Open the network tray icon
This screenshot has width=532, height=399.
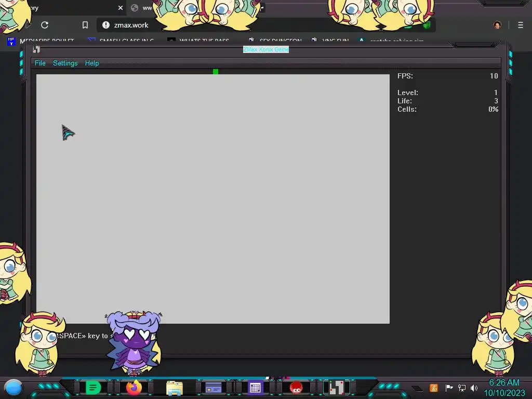point(462,388)
